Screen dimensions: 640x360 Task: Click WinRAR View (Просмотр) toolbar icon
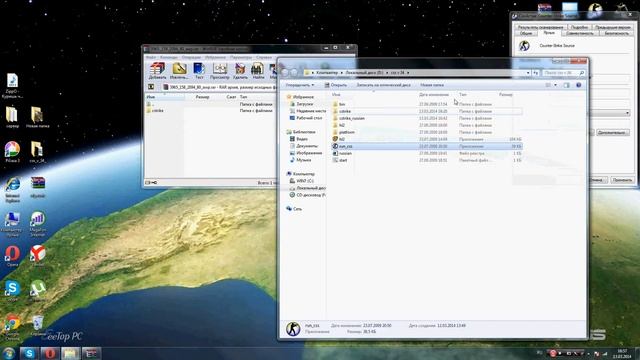(x=220, y=71)
